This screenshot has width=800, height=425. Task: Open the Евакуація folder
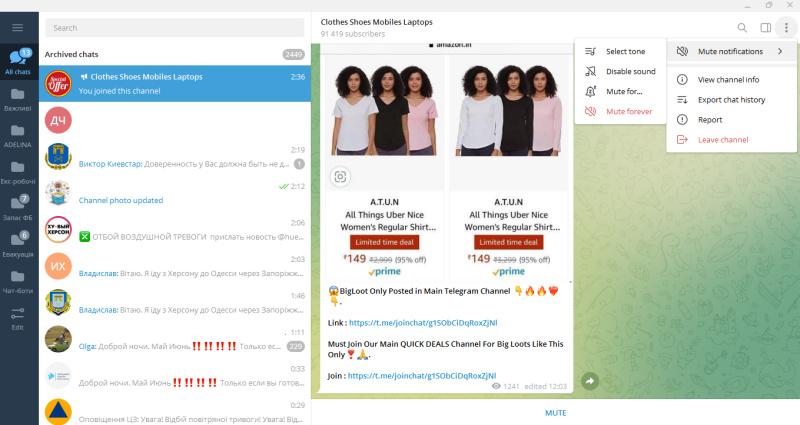[18, 245]
